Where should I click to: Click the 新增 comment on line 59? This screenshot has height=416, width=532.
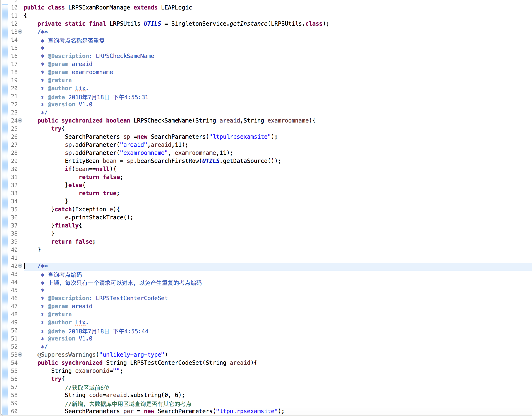tap(128, 404)
